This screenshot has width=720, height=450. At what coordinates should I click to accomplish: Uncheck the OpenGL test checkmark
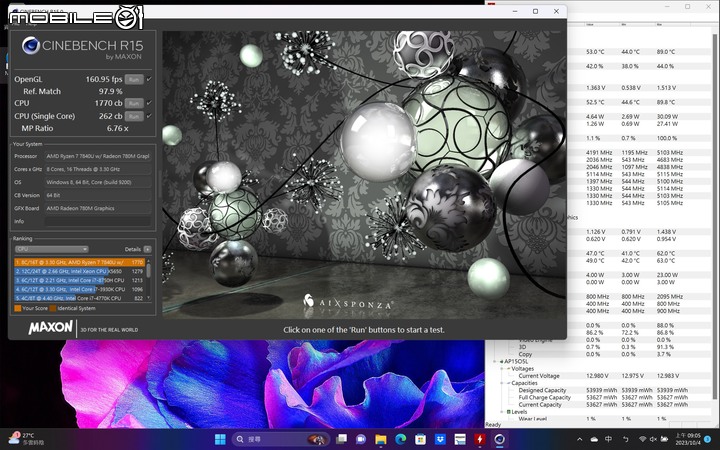point(149,79)
